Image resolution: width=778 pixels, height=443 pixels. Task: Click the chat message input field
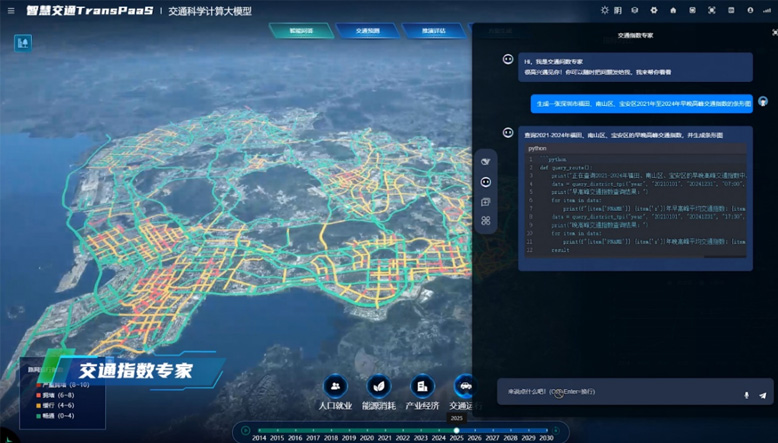click(620, 392)
